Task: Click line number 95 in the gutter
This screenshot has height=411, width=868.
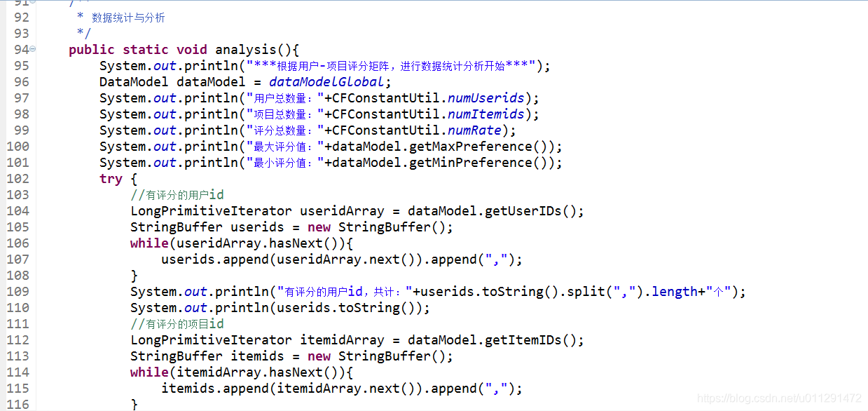Action: coord(22,66)
